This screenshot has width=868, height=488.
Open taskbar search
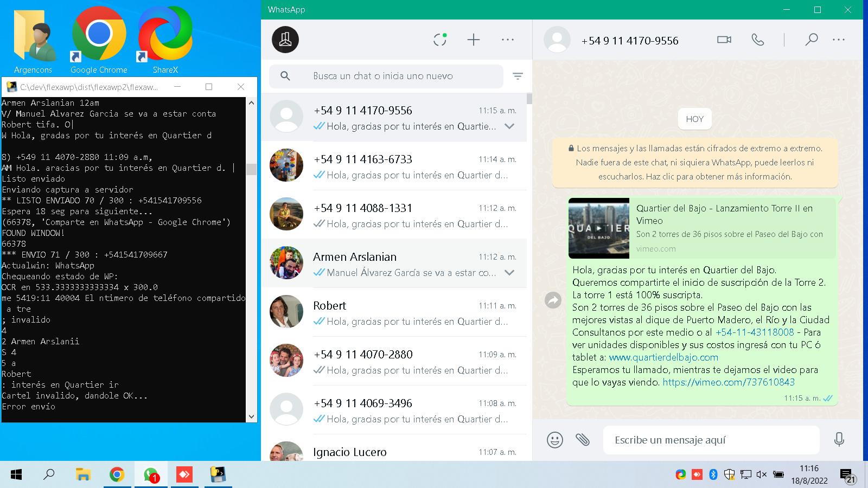[x=49, y=475]
